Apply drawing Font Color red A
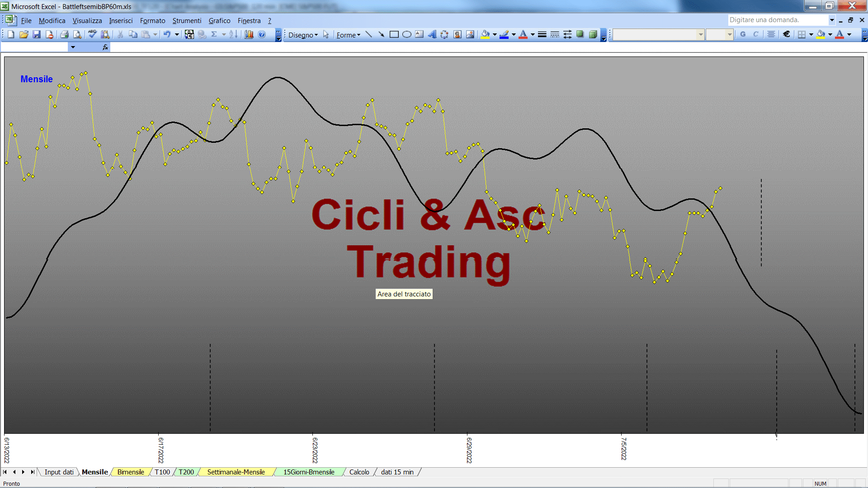 coord(524,34)
